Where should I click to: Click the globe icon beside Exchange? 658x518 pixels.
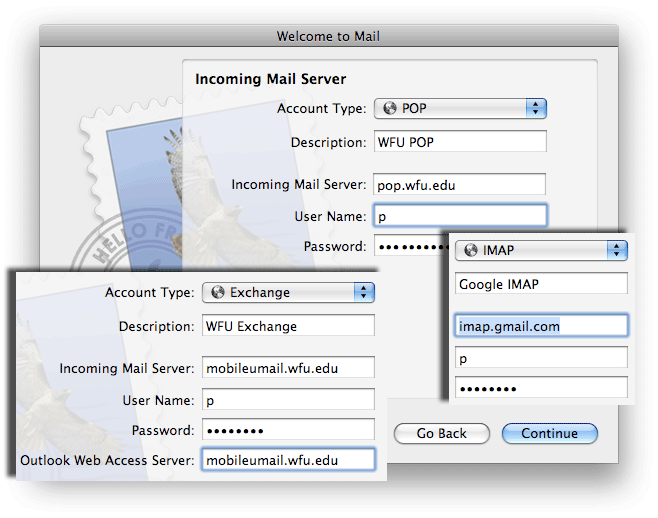218,292
